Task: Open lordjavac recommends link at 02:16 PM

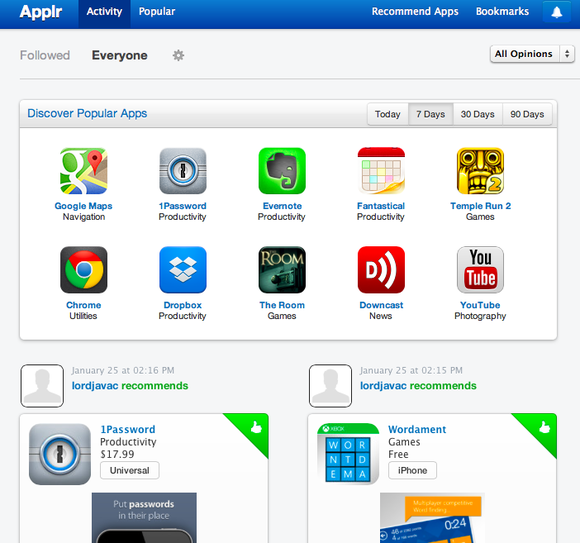Action: tap(130, 386)
